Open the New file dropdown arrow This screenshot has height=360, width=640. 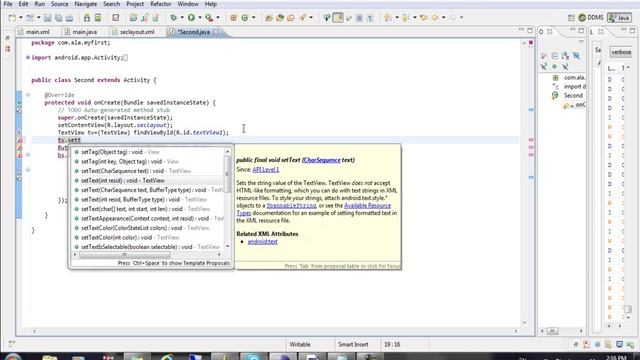(x=20, y=18)
